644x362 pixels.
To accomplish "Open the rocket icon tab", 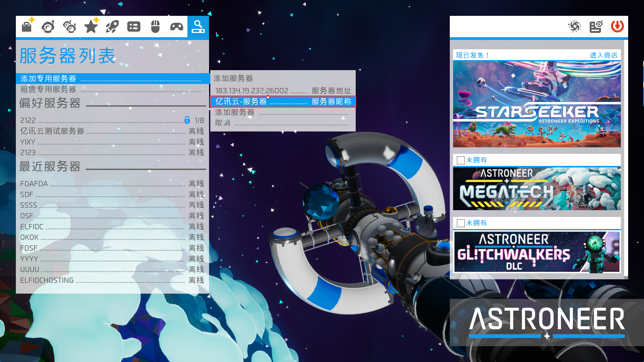I will coord(112,26).
